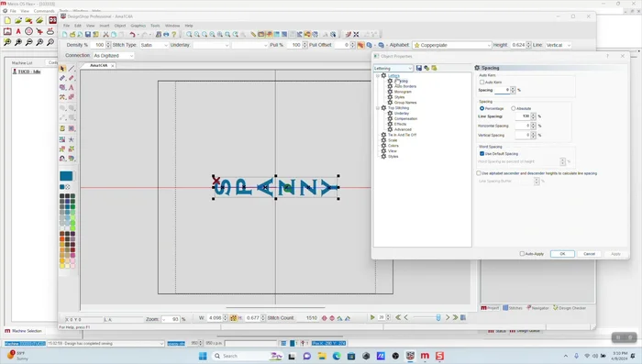Enable the Auto-Apply checkbox
The height and width of the screenshot is (364, 642).
522,254
